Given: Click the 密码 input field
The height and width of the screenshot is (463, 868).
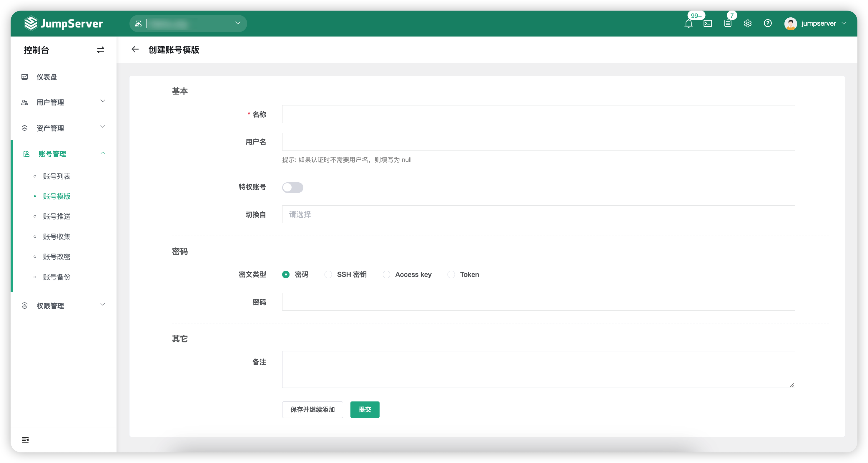Looking at the screenshot, I should [538, 302].
